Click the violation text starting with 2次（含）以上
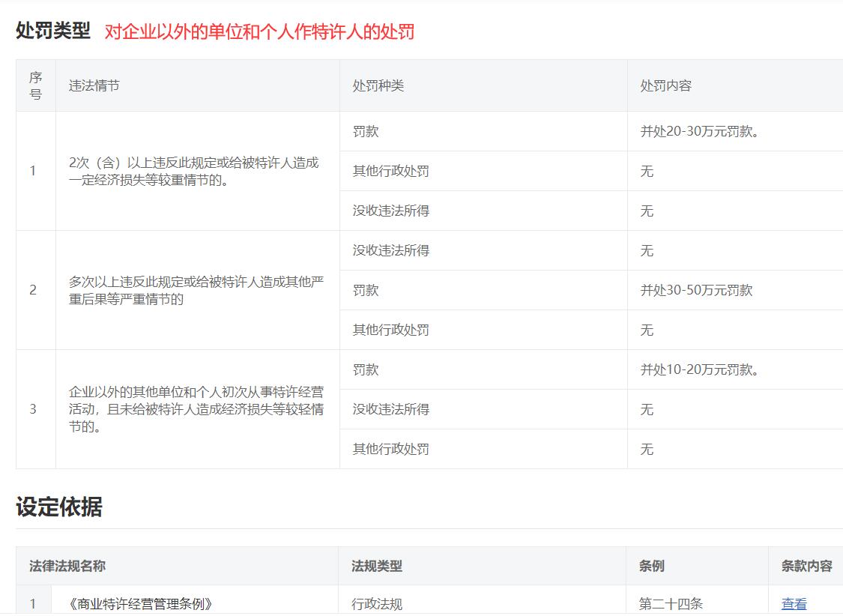843x616 pixels. [193, 171]
